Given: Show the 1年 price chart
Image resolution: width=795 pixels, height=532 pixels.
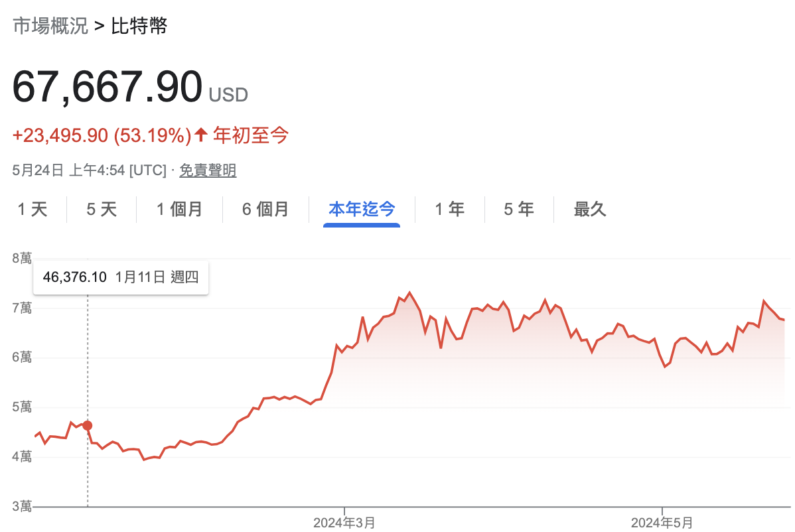Looking at the screenshot, I should click(x=450, y=209).
